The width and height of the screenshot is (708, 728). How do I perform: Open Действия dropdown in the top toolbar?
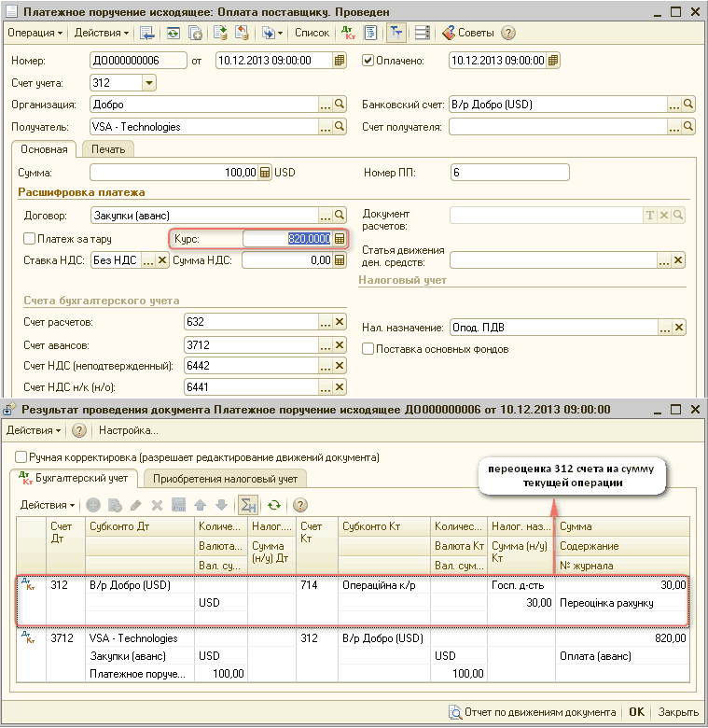click(x=102, y=33)
